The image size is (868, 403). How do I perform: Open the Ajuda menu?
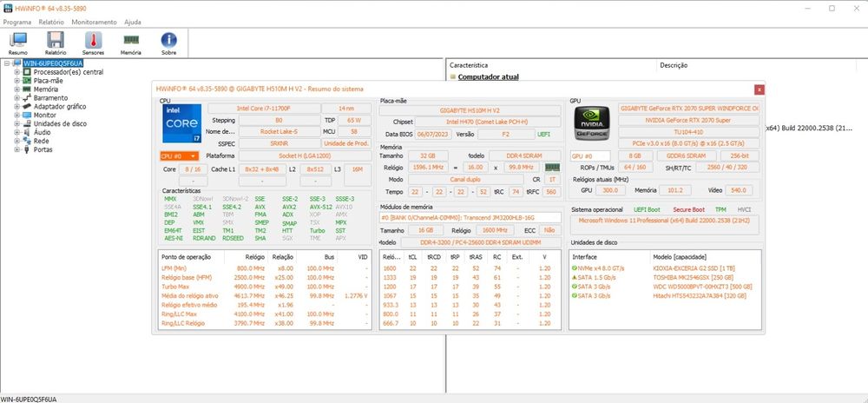point(132,22)
